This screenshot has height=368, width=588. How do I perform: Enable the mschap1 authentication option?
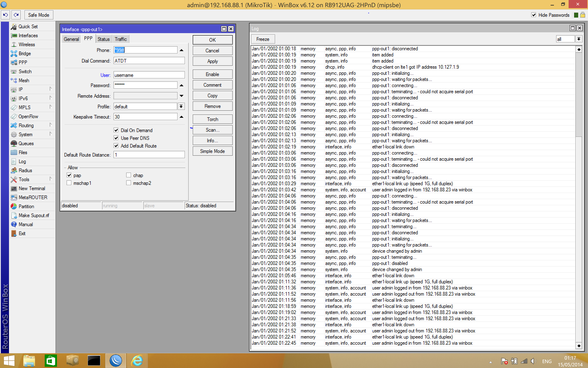click(69, 183)
